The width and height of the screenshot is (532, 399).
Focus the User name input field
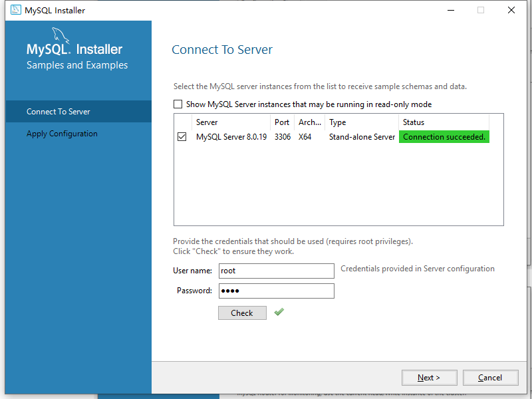coord(277,271)
